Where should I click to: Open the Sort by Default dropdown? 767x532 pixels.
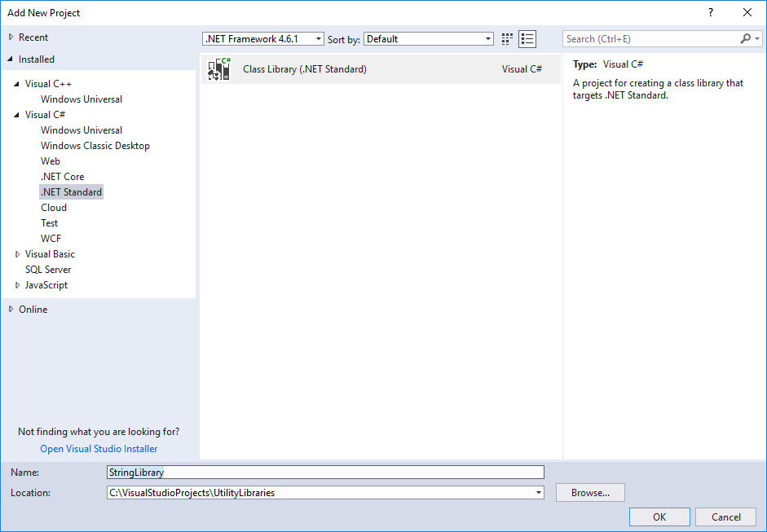(487, 38)
